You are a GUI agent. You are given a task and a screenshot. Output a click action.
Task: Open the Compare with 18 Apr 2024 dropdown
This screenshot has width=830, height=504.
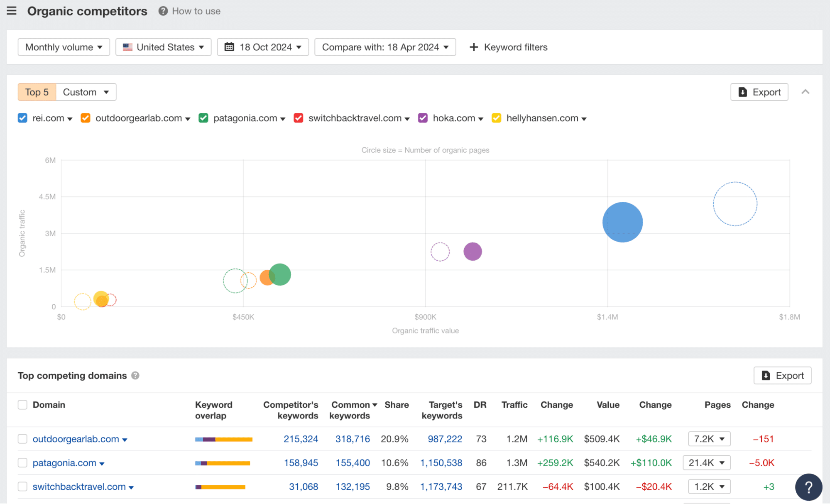[385, 47]
